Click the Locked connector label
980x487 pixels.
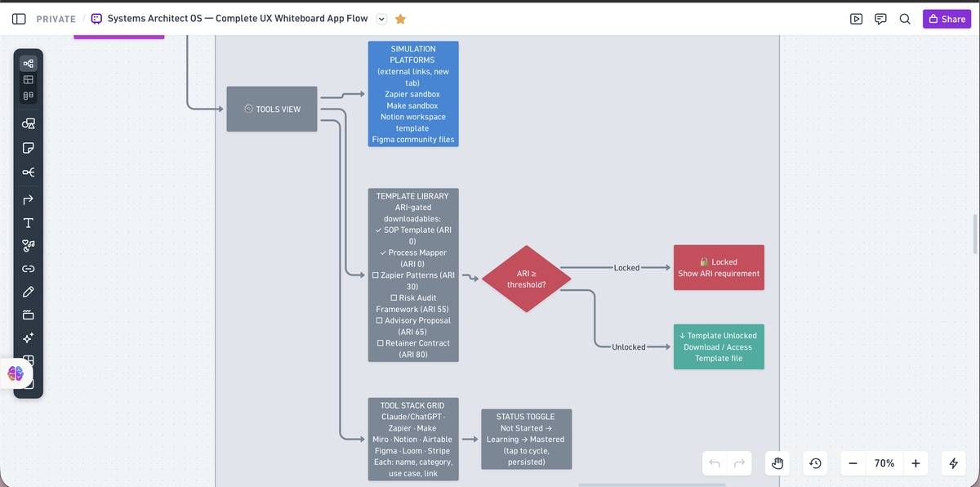[627, 267]
